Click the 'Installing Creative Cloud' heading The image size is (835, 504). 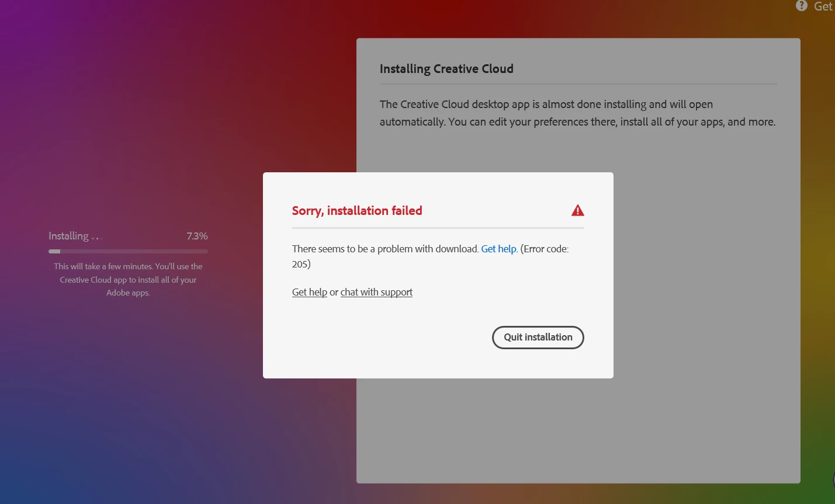point(446,69)
